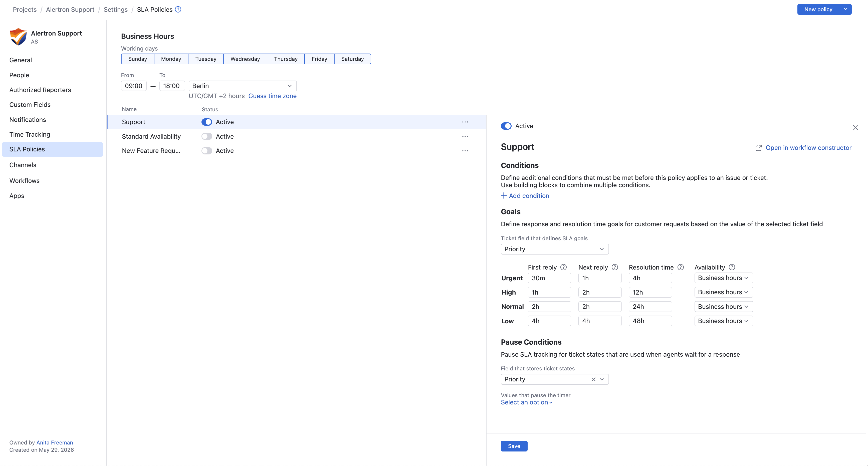Clear the ticket states Priority field
The height and width of the screenshot is (466, 868).
(x=593, y=379)
